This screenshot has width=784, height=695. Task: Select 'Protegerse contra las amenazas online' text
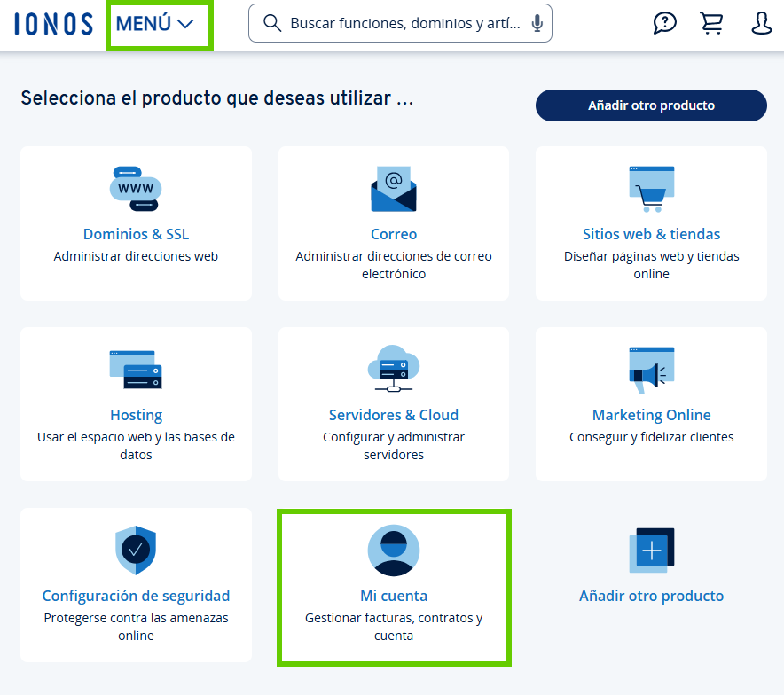pos(136,627)
